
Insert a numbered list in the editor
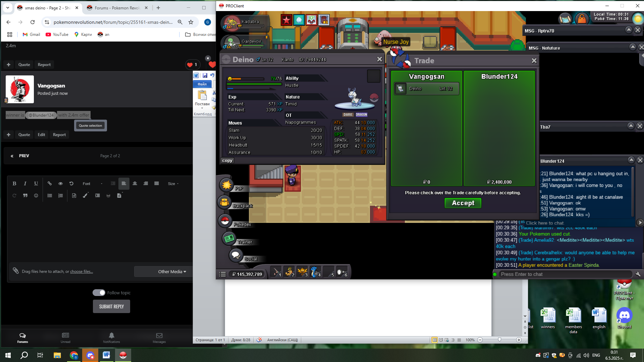pos(60,195)
